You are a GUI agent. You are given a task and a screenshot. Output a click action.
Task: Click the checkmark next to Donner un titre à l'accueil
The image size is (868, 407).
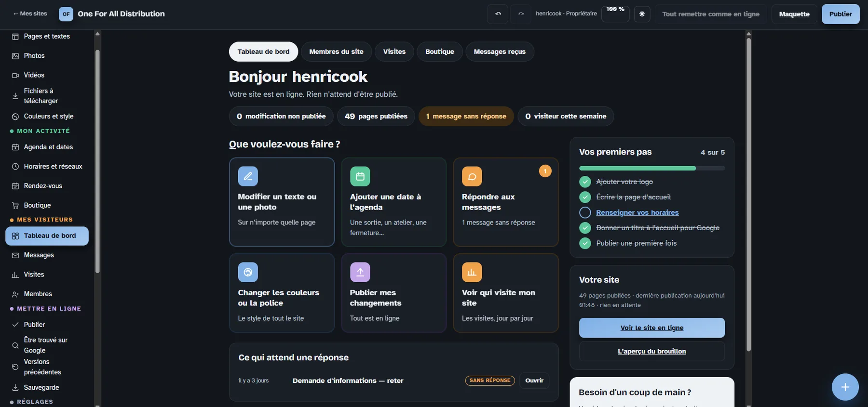[585, 228]
